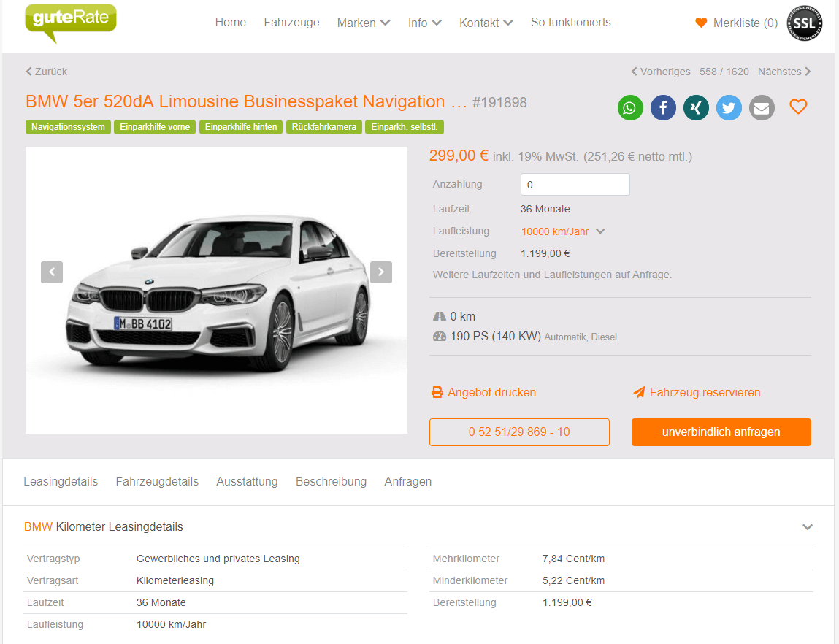Click the 7,84 Cent/km Mehrkilometer value
839x644 pixels.
click(573, 559)
